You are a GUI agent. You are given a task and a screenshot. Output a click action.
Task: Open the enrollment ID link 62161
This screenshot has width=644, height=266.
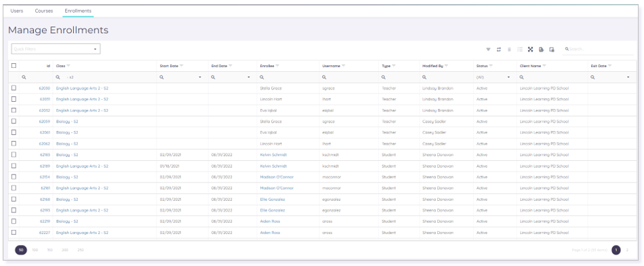(x=45, y=188)
